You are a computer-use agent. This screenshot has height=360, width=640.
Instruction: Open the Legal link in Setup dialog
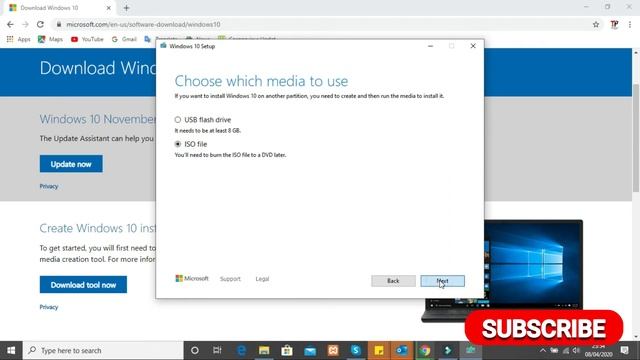point(262,279)
